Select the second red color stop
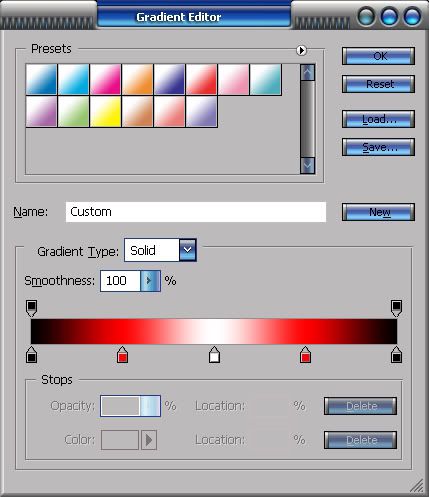The image size is (429, 497). pos(305,355)
